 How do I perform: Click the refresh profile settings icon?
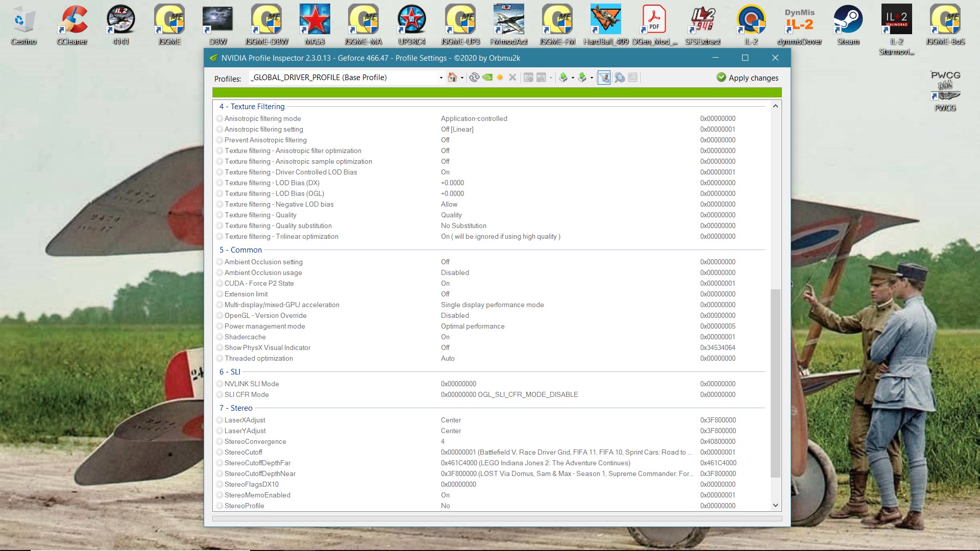tap(474, 78)
